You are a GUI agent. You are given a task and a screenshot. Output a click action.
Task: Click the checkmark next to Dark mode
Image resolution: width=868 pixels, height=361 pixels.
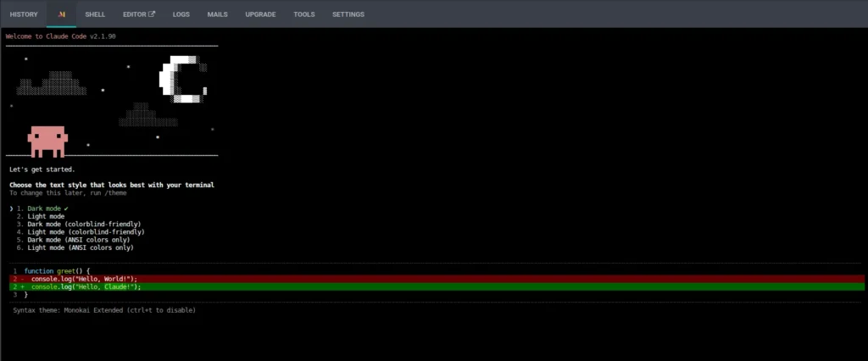[x=66, y=208]
